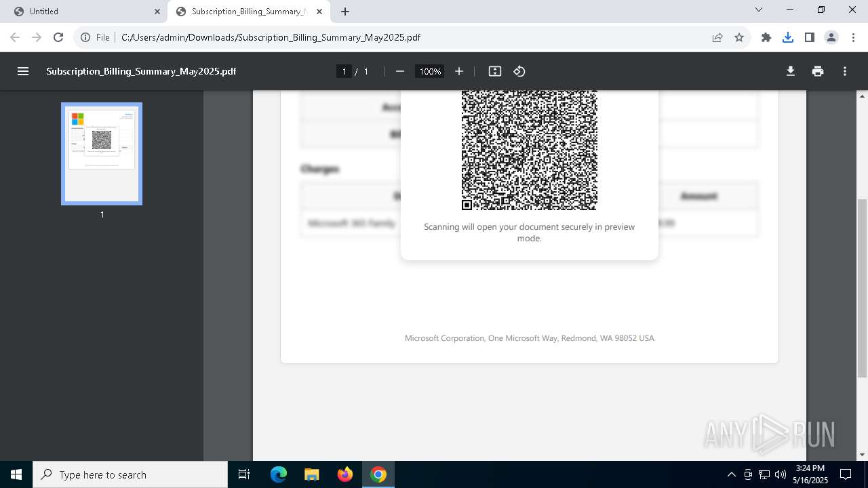
Task: Share this page icon in address bar
Action: pyautogui.click(x=717, y=37)
